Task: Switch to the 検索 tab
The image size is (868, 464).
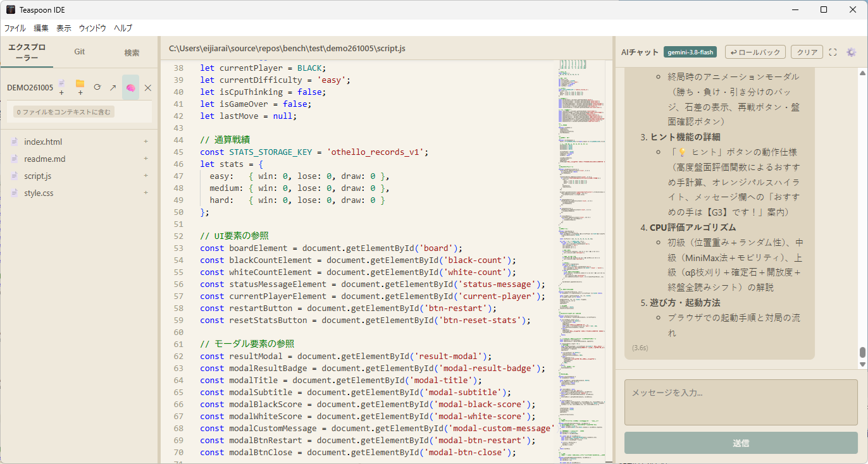Action: (x=132, y=52)
